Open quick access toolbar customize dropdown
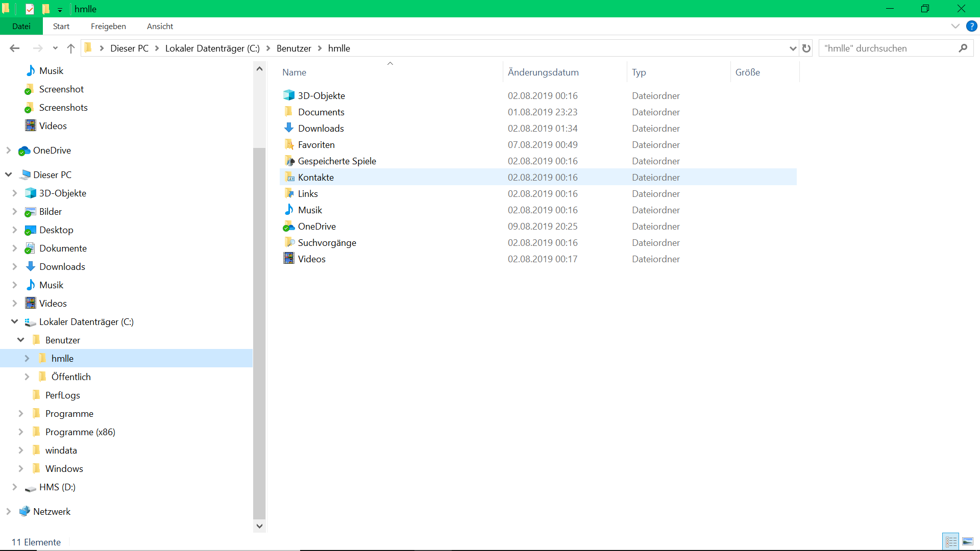This screenshot has width=980, height=551. 60,10
